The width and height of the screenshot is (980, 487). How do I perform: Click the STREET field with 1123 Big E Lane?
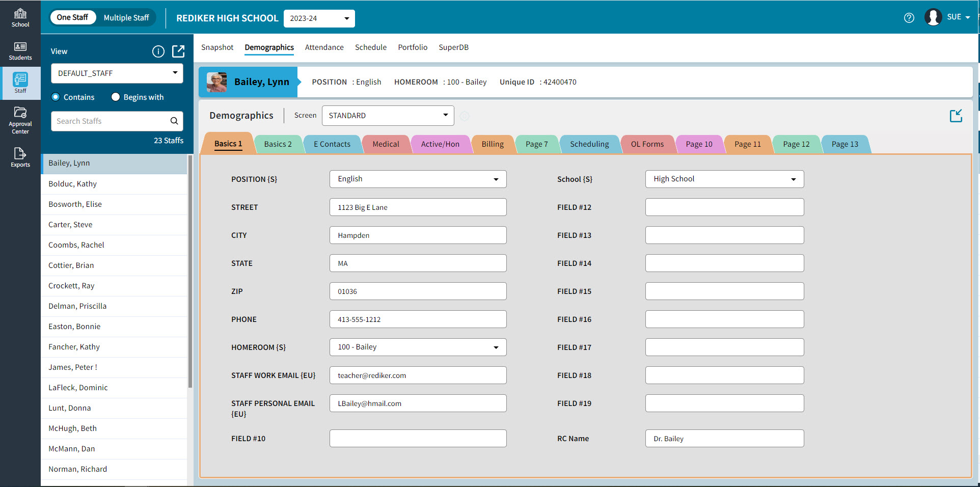pyautogui.click(x=418, y=207)
